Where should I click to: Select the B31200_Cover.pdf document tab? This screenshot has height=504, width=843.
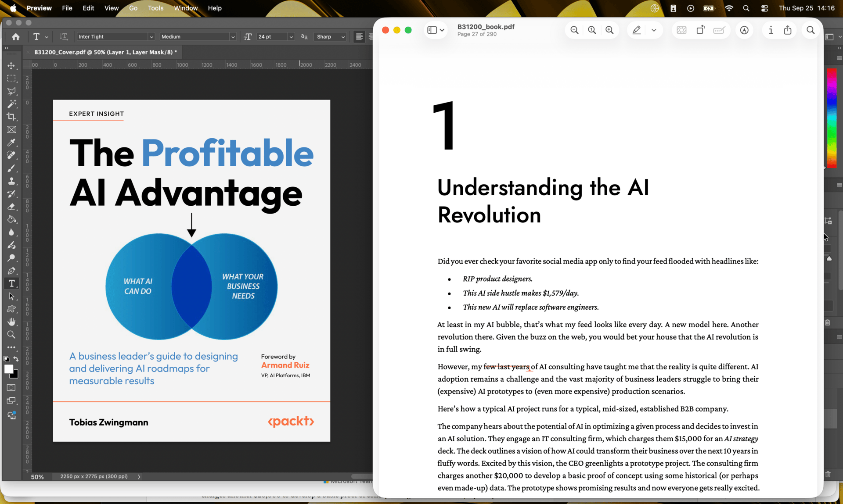[x=105, y=52]
